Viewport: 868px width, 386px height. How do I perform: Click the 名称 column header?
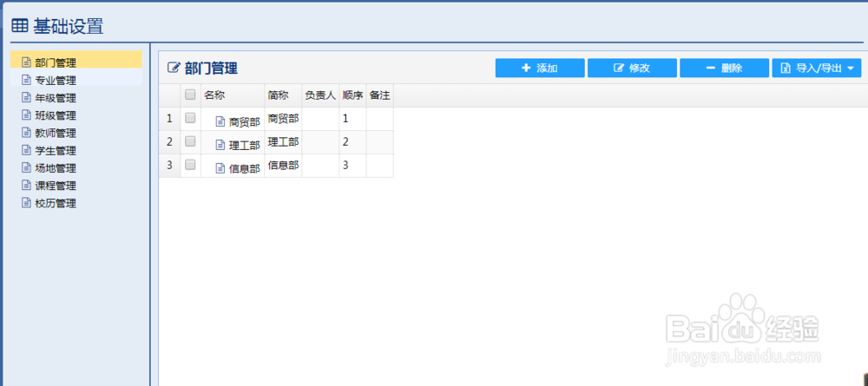[233, 95]
